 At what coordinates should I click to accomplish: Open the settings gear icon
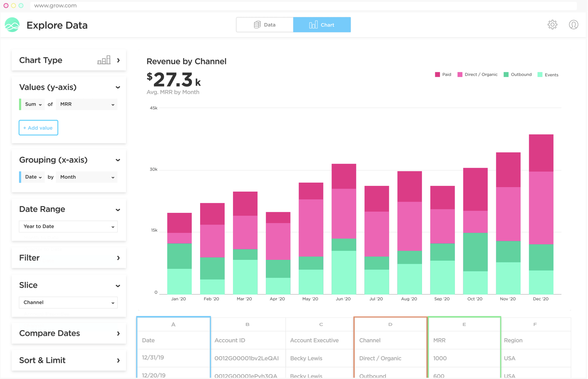[x=552, y=25]
